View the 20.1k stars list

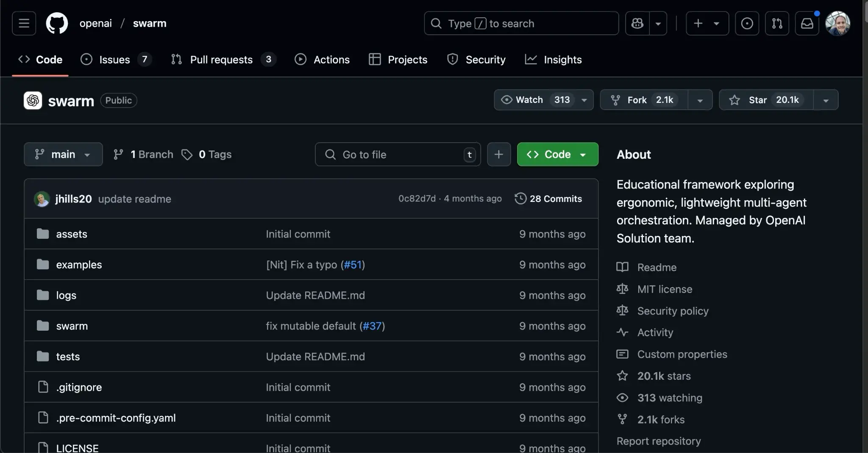click(x=654, y=376)
